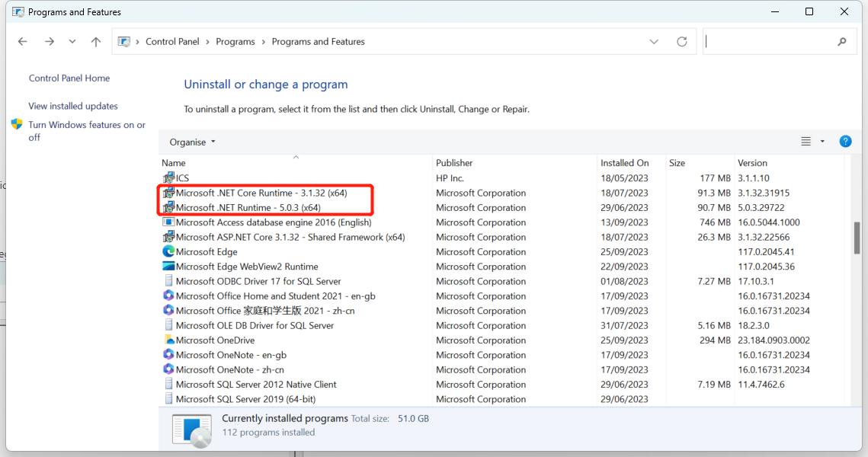This screenshot has height=457, width=868.
Task: Click version 117.0.2045.41
Action: [766, 252]
